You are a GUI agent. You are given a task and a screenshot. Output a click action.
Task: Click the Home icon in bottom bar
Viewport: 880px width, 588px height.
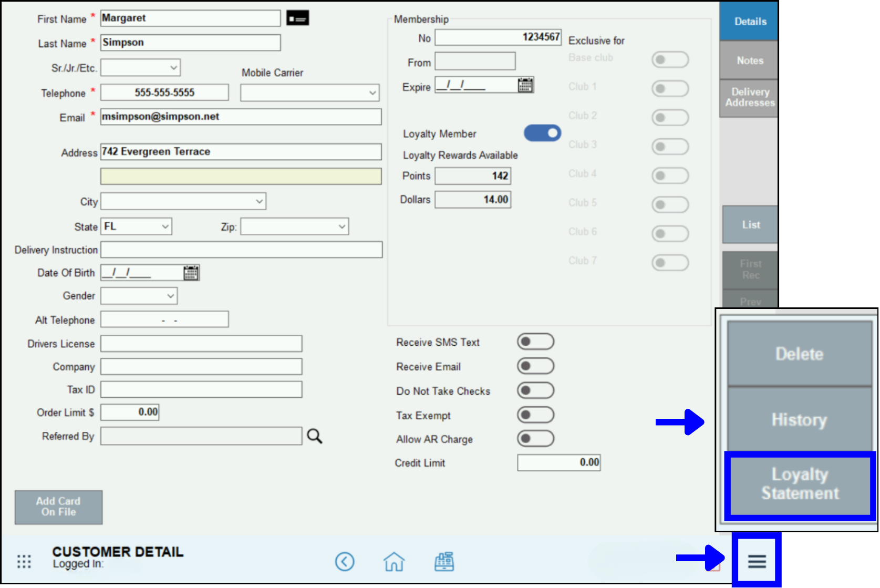point(394,562)
